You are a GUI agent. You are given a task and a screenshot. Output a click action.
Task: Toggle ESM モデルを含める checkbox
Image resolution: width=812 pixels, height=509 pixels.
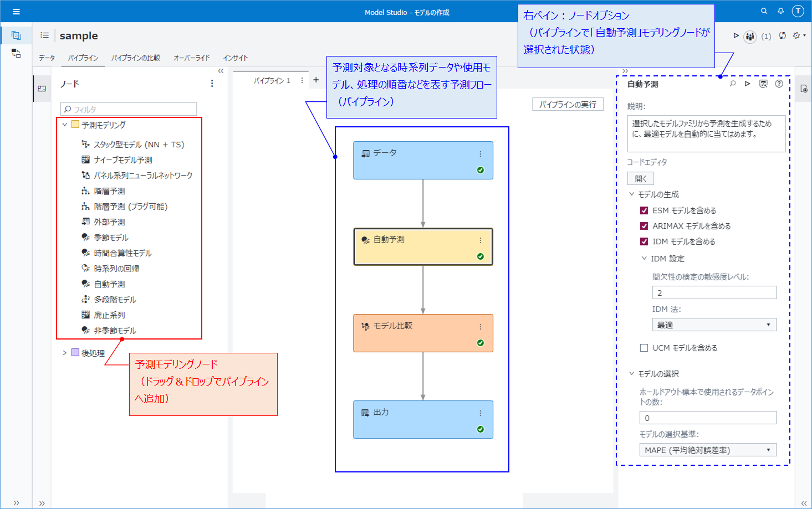644,210
